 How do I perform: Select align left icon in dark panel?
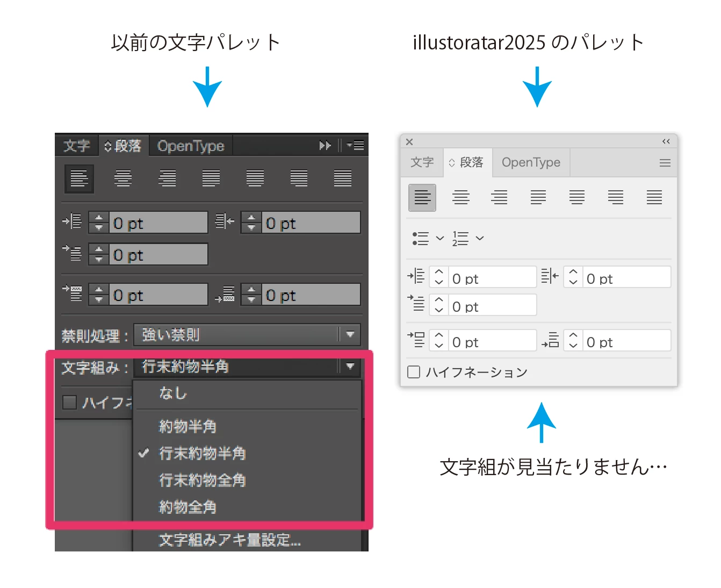[x=80, y=178]
